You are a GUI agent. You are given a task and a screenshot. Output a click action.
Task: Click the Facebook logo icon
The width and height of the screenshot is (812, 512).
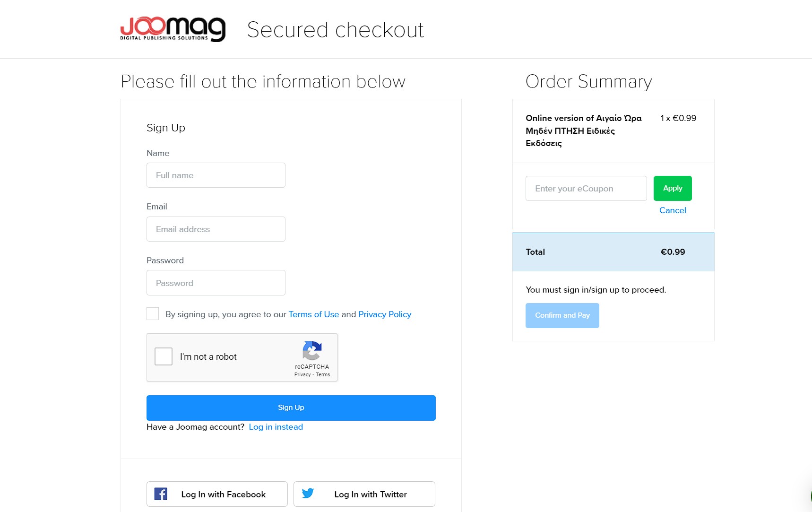(161, 494)
